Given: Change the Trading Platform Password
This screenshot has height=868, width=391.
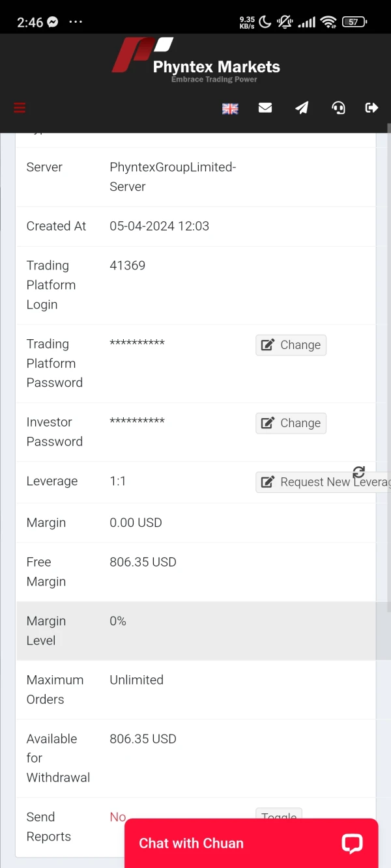Looking at the screenshot, I should click(291, 345).
